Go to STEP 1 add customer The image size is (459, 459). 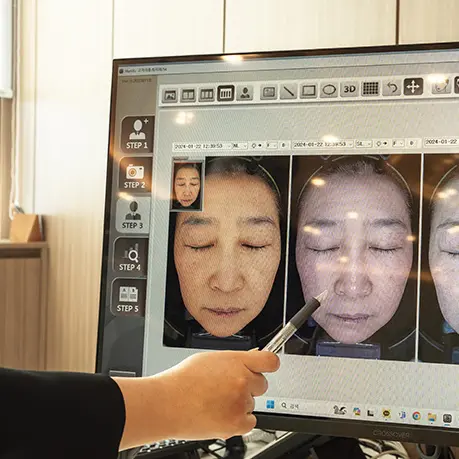coord(137,134)
